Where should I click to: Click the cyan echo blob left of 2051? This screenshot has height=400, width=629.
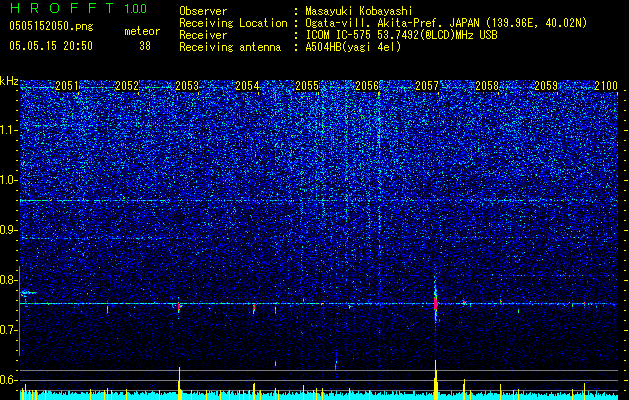pos(28,293)
